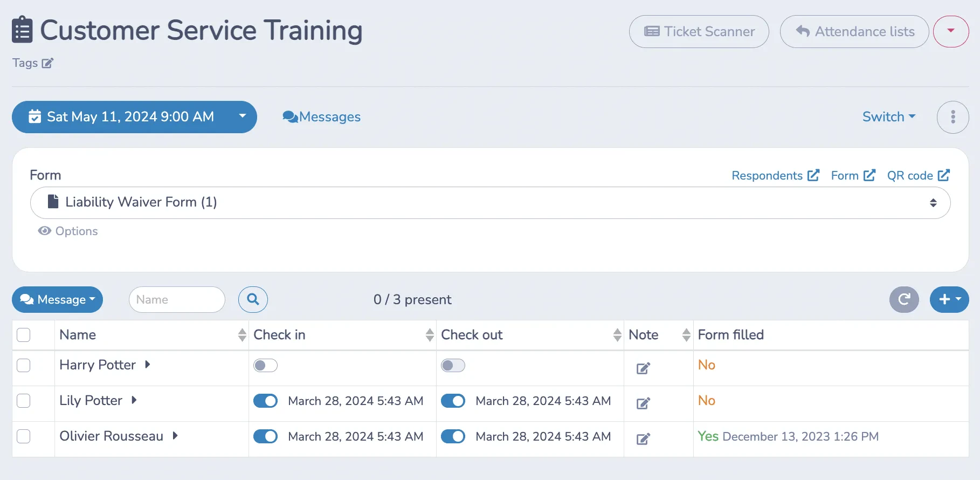Click the magnifier search button

(253, 299)
